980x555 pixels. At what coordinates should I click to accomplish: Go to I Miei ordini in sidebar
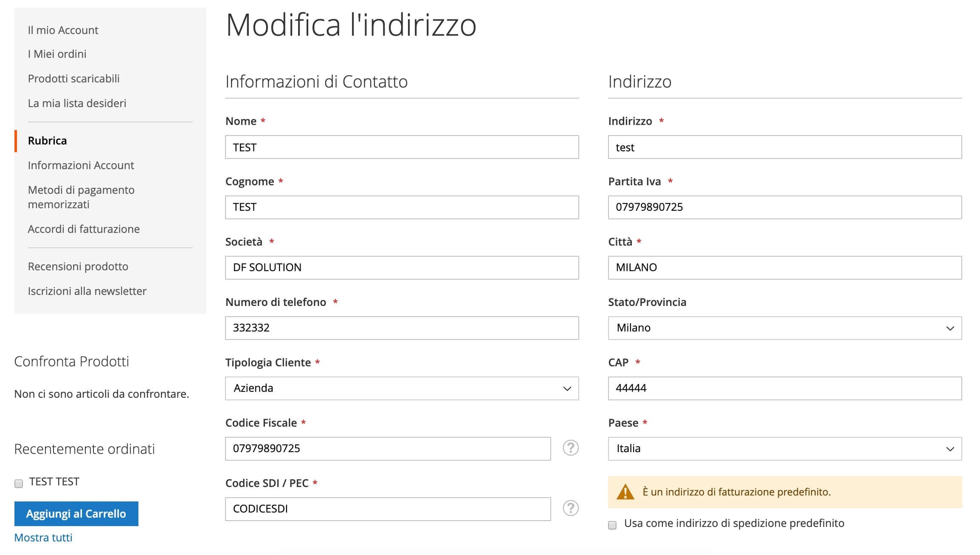point(57,54)
